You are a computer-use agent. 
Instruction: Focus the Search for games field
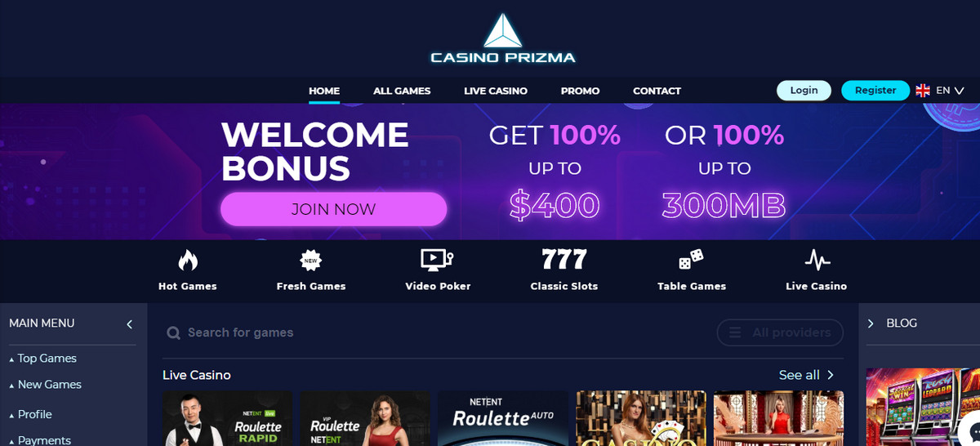(x=433, y=332)
